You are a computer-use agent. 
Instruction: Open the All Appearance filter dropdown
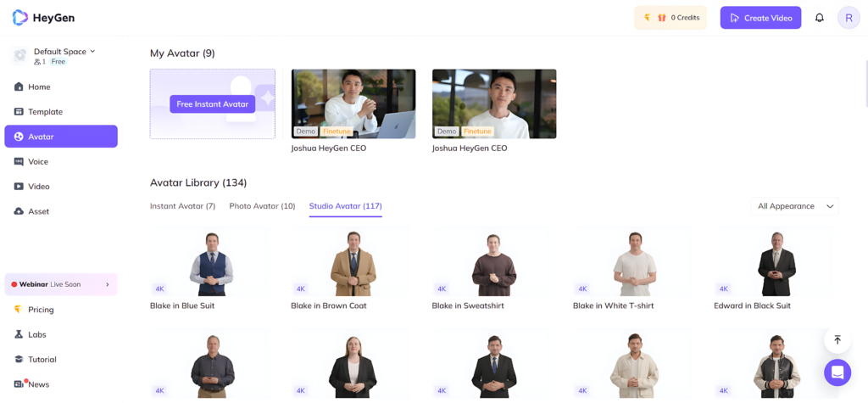794,206
